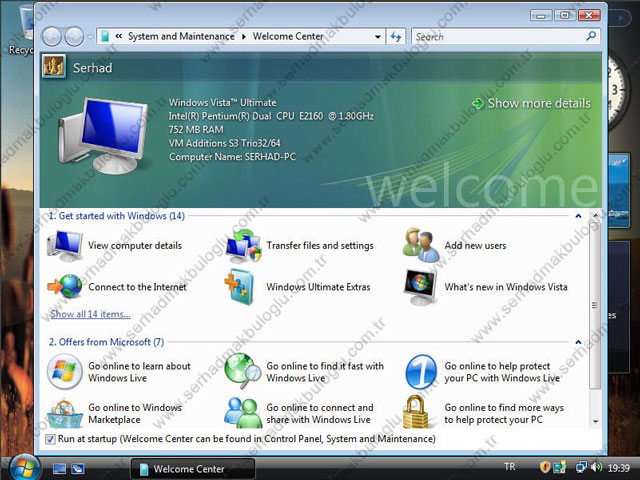The image size is (640, 480).
Task: Click the What's new in Windows Vista icon
Action: [x=420, y=287]
